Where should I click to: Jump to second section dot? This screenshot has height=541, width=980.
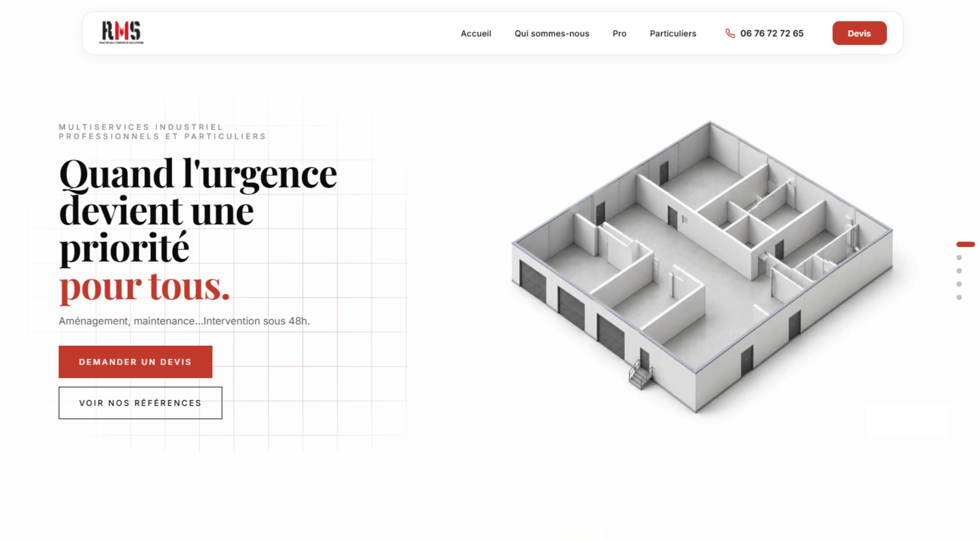959,258
